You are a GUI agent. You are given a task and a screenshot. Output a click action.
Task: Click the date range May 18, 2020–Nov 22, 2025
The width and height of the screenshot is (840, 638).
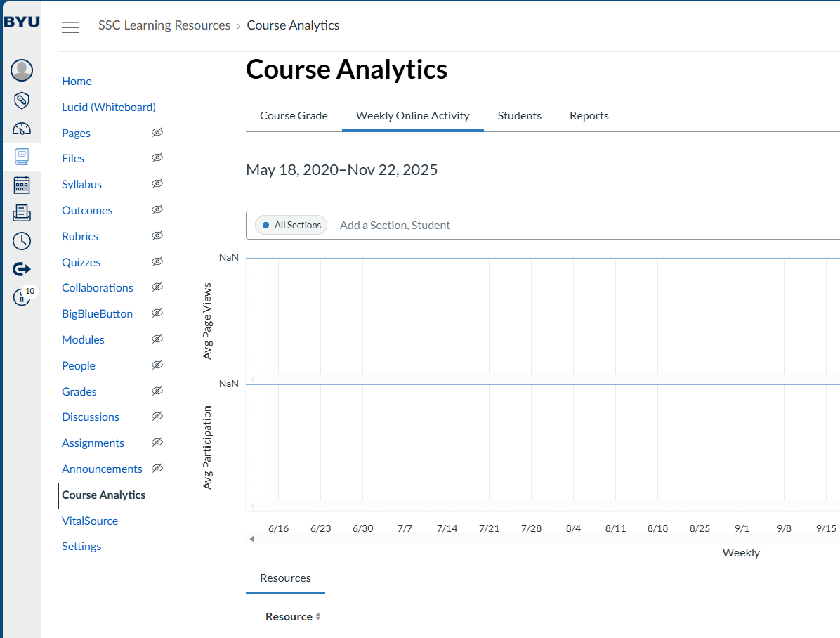point(342,170)
